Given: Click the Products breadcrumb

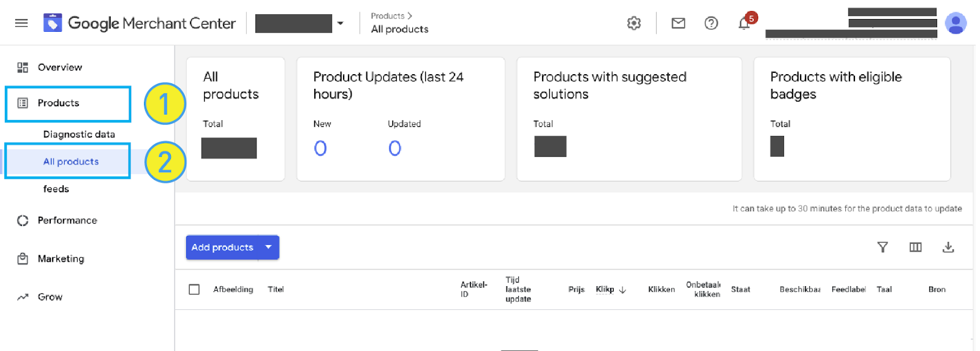Looking at the screenshot, I should point(388,16).
